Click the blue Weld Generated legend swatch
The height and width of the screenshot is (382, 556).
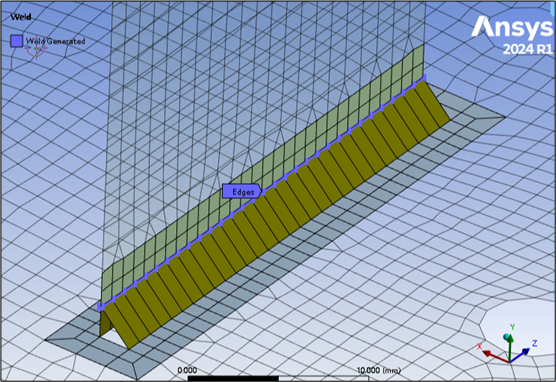point(16,41)
